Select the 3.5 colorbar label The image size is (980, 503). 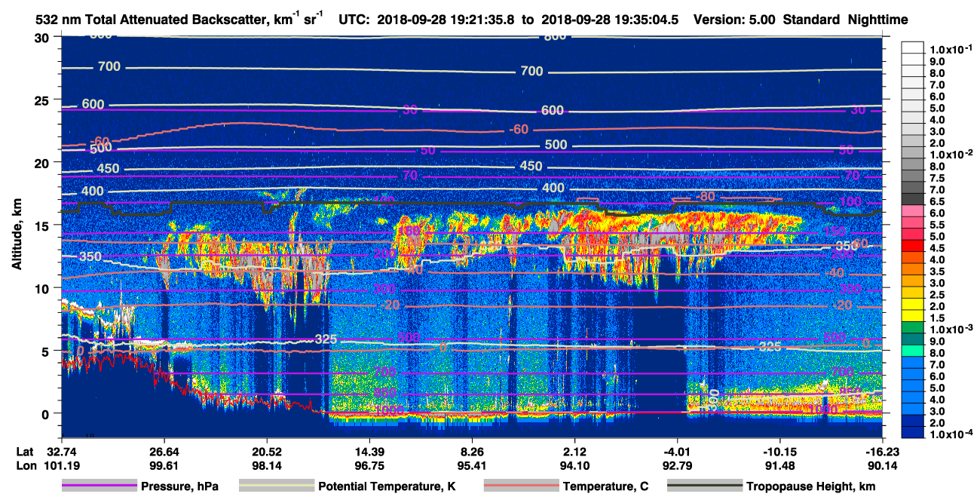pyautogui.click(x=937, y=271)
